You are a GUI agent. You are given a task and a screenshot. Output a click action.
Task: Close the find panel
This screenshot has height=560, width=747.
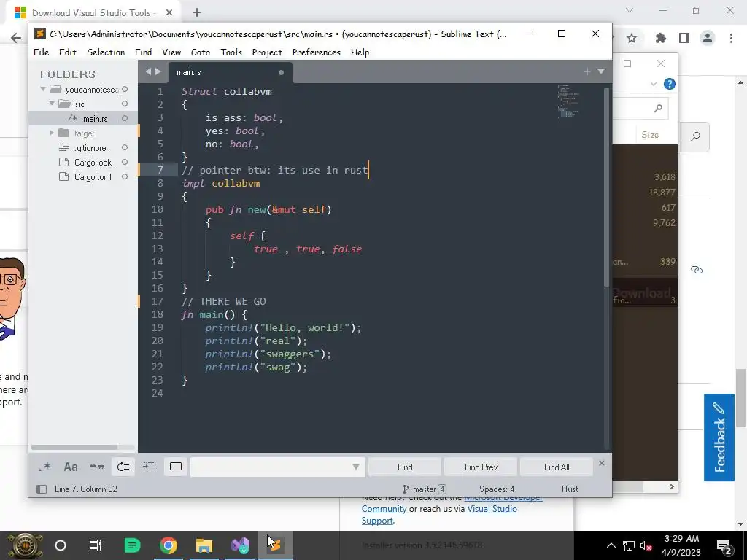[602, 463]
